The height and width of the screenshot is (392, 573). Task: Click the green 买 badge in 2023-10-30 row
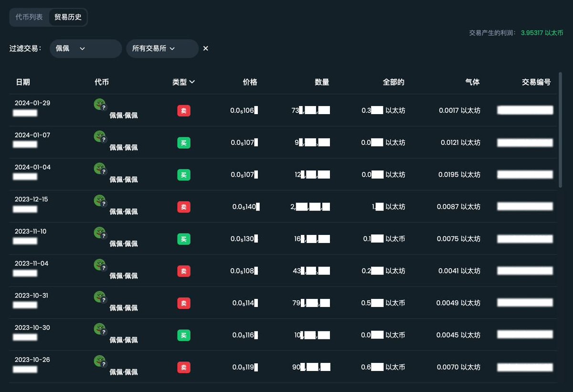click(x=184, y=335)
